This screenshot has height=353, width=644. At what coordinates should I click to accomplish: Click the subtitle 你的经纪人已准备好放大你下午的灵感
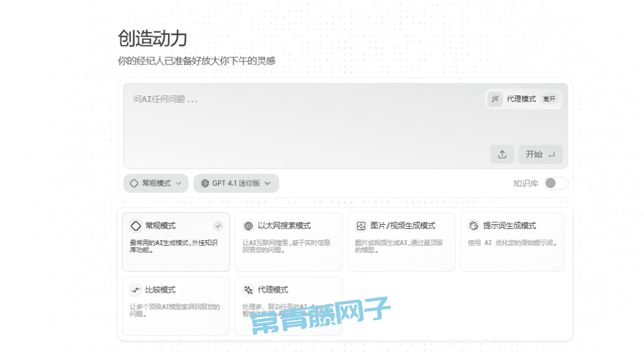coord(196,61)
